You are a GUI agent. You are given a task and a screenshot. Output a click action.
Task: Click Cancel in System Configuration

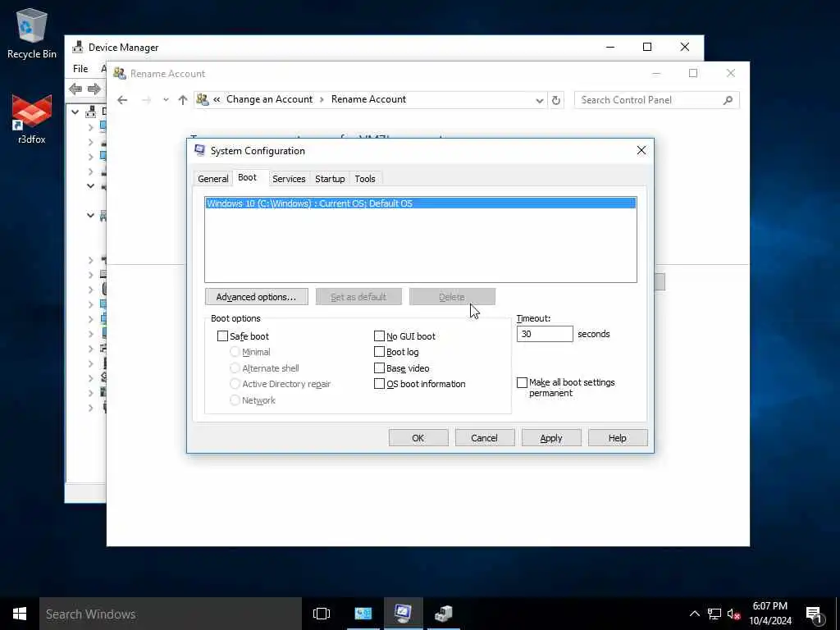(x=485, y=438)
